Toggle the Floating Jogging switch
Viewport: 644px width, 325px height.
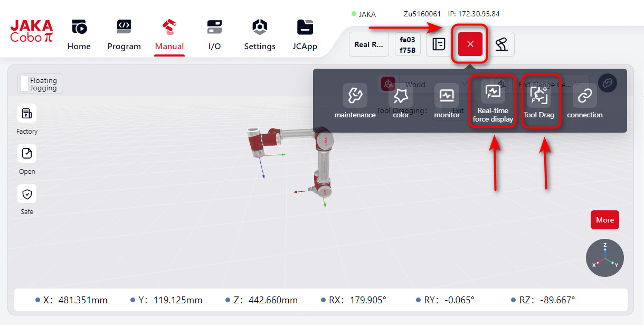(x=25, y=84)
